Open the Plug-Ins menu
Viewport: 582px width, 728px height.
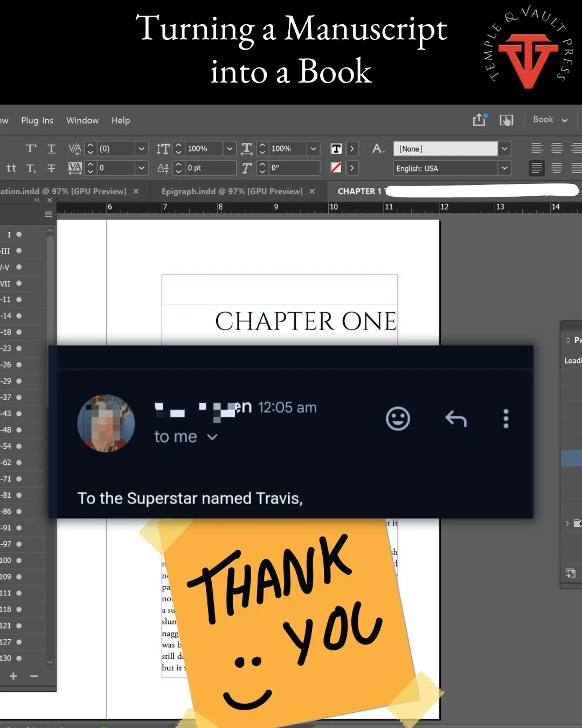37,120
